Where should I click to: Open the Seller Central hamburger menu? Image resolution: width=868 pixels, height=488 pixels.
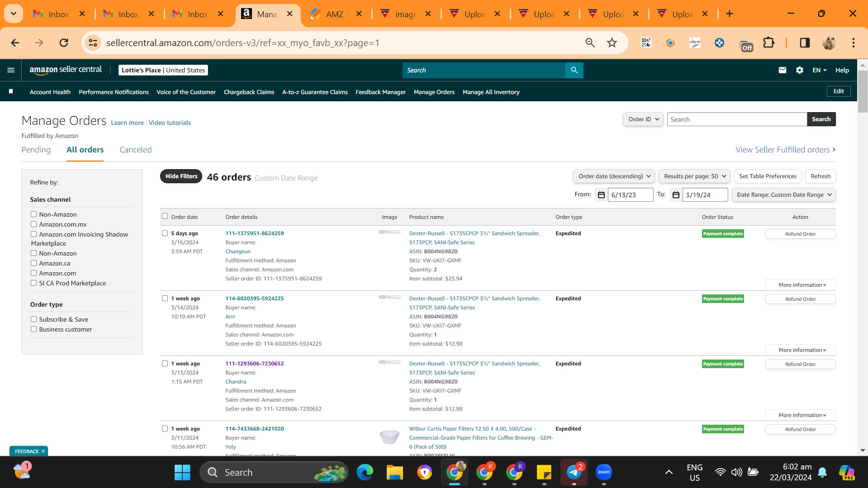coord(11,70)
